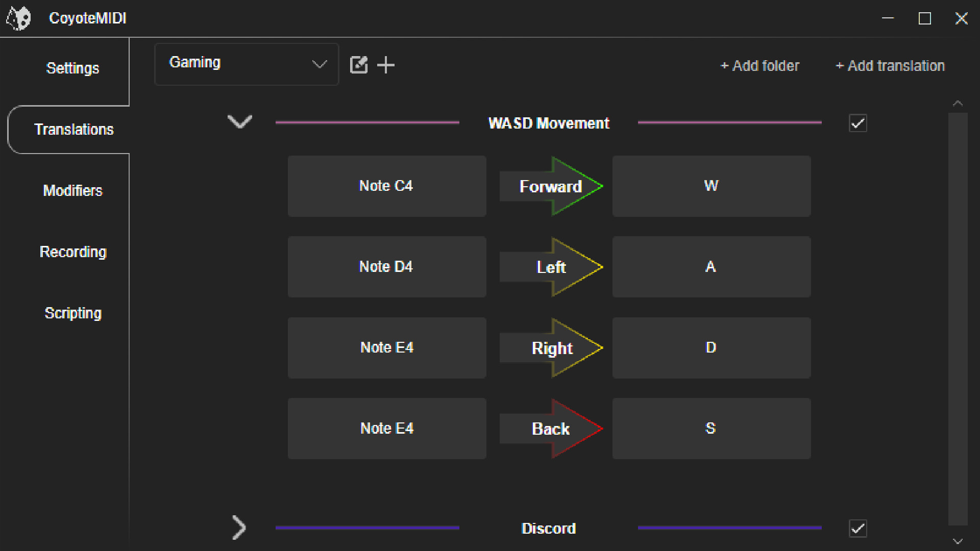Add a new profile with plus icon
Viewport: 980px width, 551px height.
coord(386,65)
